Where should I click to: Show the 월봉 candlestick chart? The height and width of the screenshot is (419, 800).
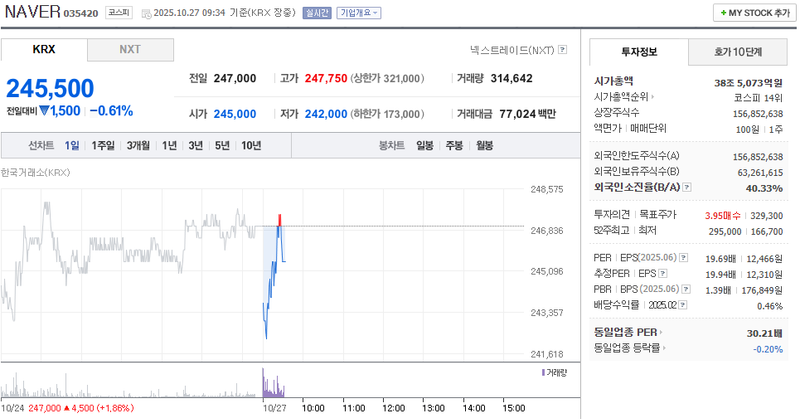[x=485, y=145]
